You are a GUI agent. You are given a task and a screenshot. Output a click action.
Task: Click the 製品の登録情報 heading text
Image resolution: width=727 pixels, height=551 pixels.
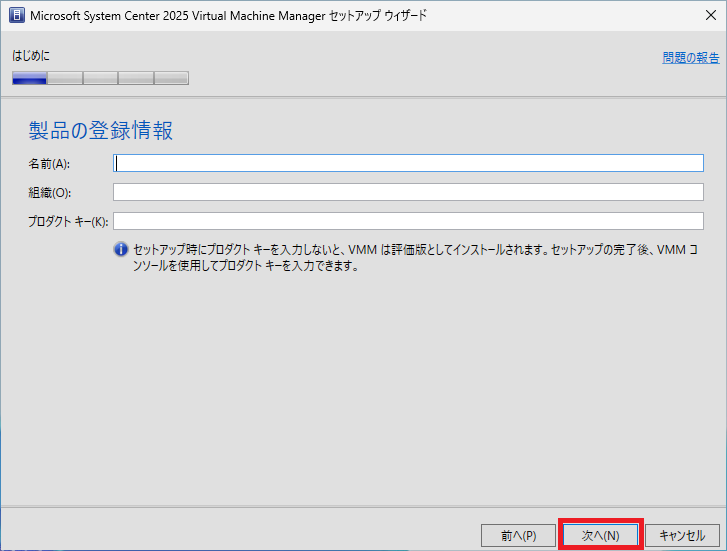101,130
